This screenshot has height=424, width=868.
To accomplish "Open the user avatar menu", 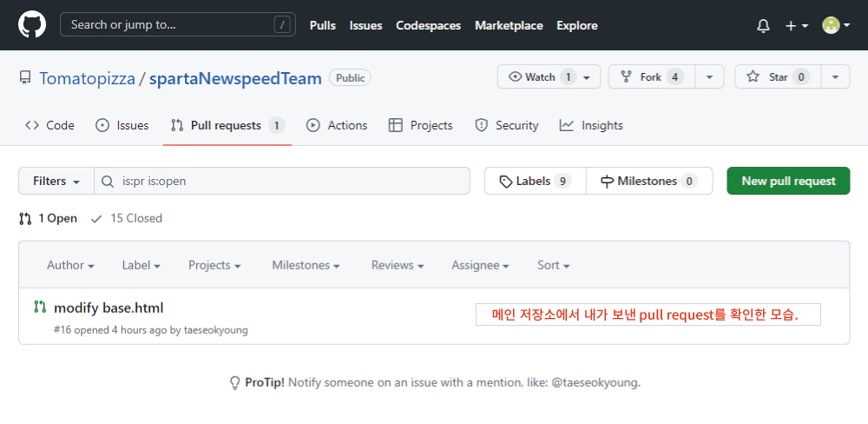I will pyautogui.click(x=835, y=25).
